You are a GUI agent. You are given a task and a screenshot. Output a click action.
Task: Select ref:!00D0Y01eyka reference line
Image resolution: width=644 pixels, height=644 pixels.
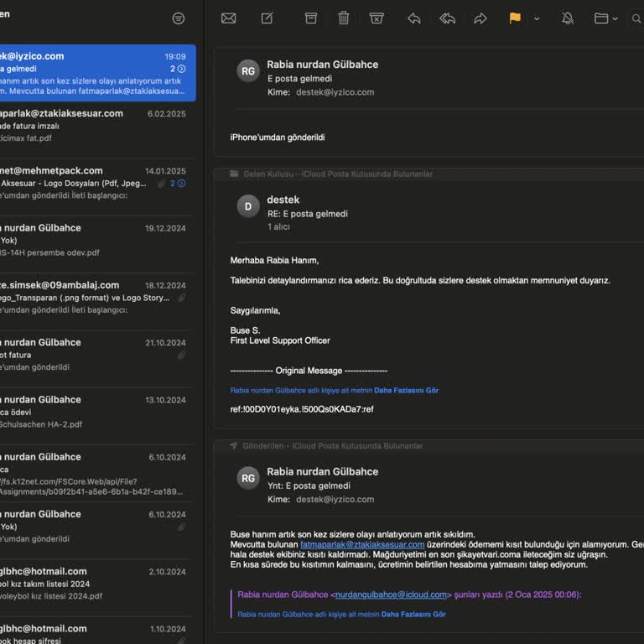pos(302,409)
